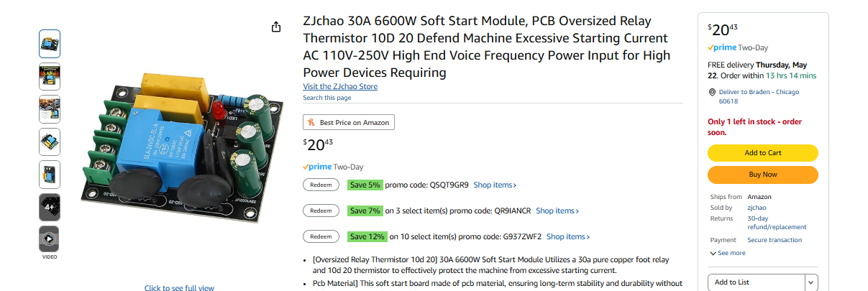
Task: Select the fourth product thumbnail
Action: pyautogui.click(x=49, y=142)
